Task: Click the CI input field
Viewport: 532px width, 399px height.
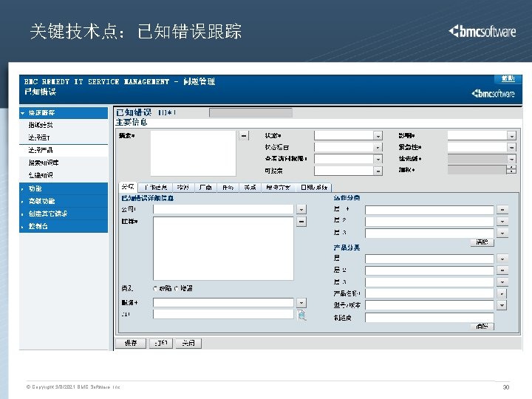Action: [x=223, y=314]
